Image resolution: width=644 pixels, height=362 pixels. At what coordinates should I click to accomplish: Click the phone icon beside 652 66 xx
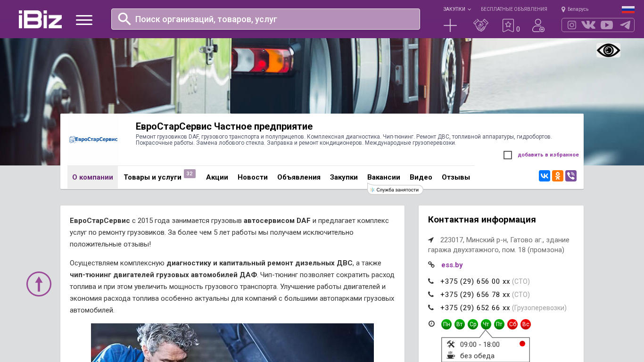tap(431, 308)
